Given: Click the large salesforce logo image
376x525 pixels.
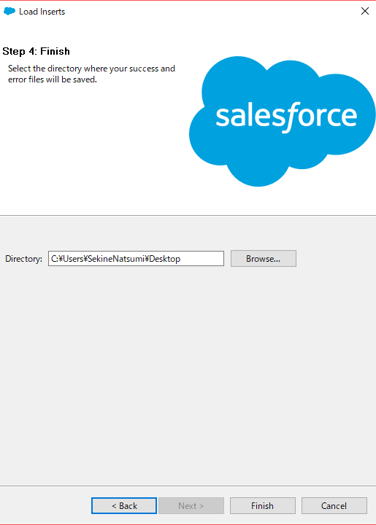Looking at the screenshot, I should pos(282,121).
